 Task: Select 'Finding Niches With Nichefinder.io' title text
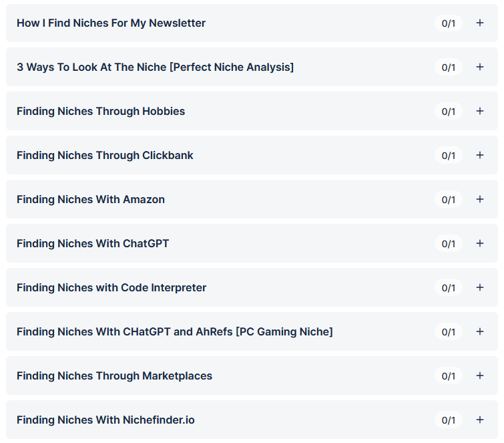[x=105, y=420]
